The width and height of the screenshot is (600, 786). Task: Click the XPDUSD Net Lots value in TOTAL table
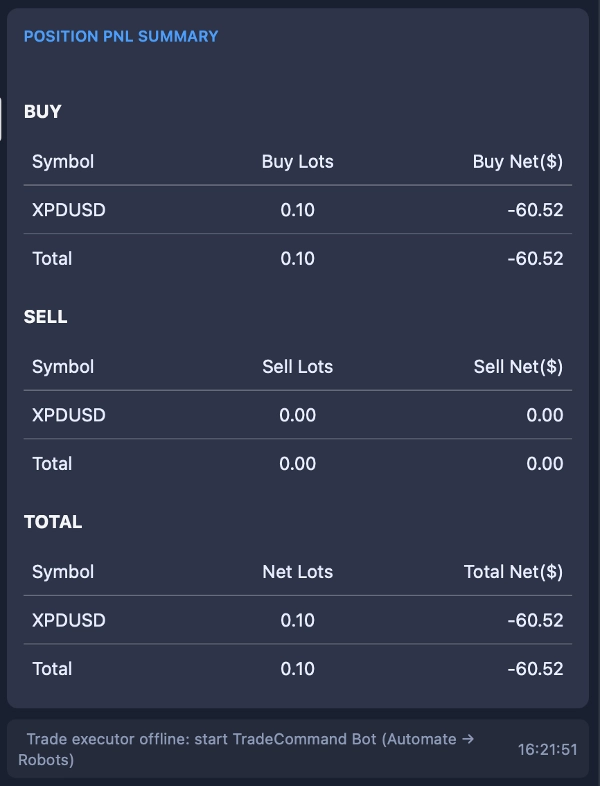pos(297,620)
